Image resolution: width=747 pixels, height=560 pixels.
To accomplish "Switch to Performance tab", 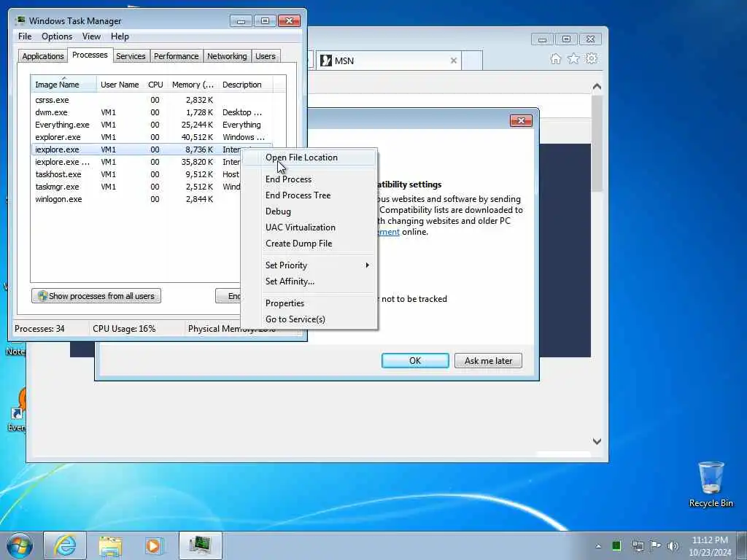I will click(176, 56).
